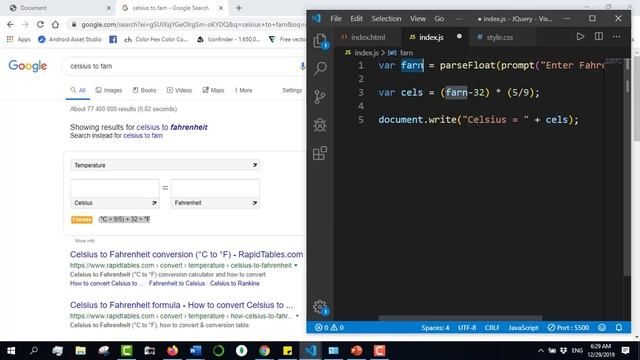Viewport: 640px width, 360px height.
Task: Open Celsius to Fahrenheit formula link
Action: click(x=182, y=305)
